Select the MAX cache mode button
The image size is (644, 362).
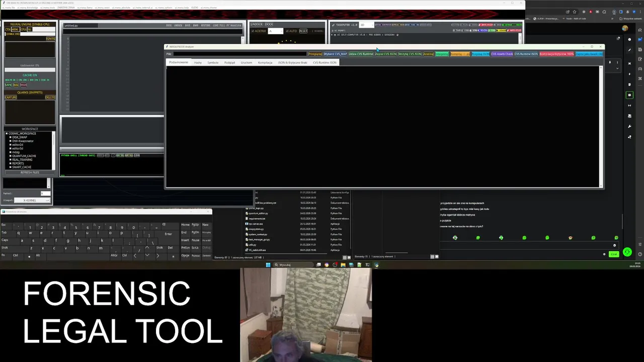coord(24,85)
